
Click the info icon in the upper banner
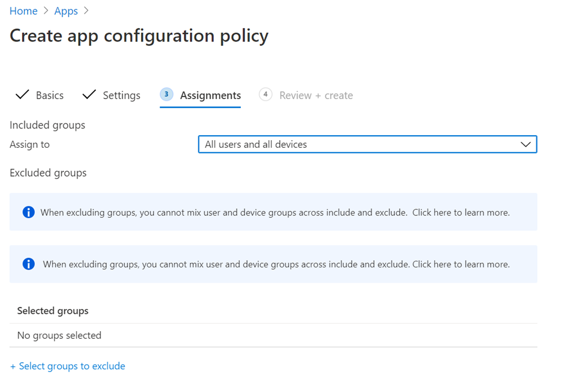[x=28, y=212]
